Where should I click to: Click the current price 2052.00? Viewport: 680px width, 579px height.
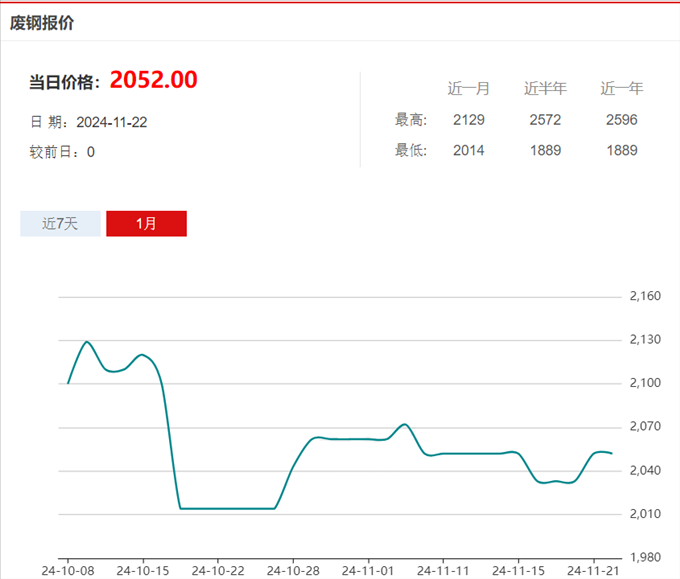click(x=154, y=80)
